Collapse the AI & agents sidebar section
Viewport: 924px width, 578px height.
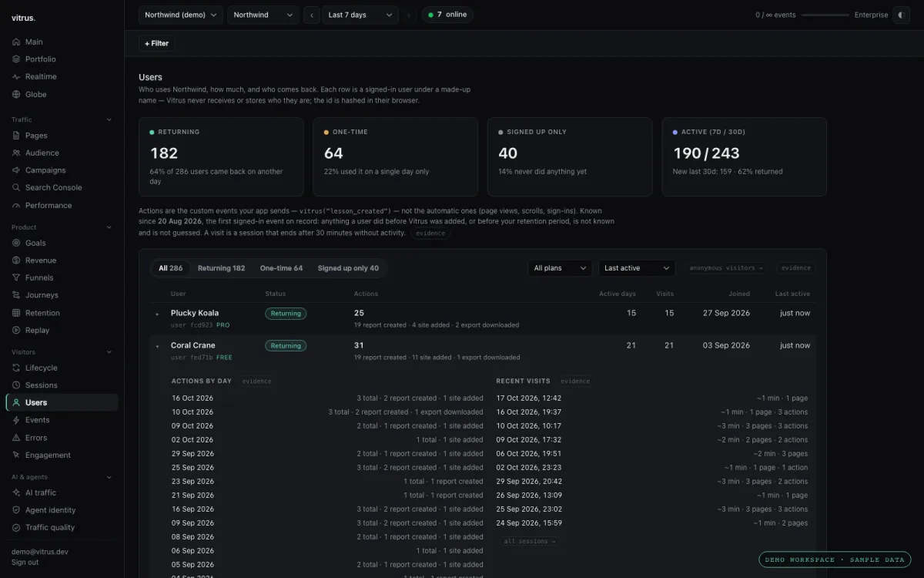click(109, 477)
